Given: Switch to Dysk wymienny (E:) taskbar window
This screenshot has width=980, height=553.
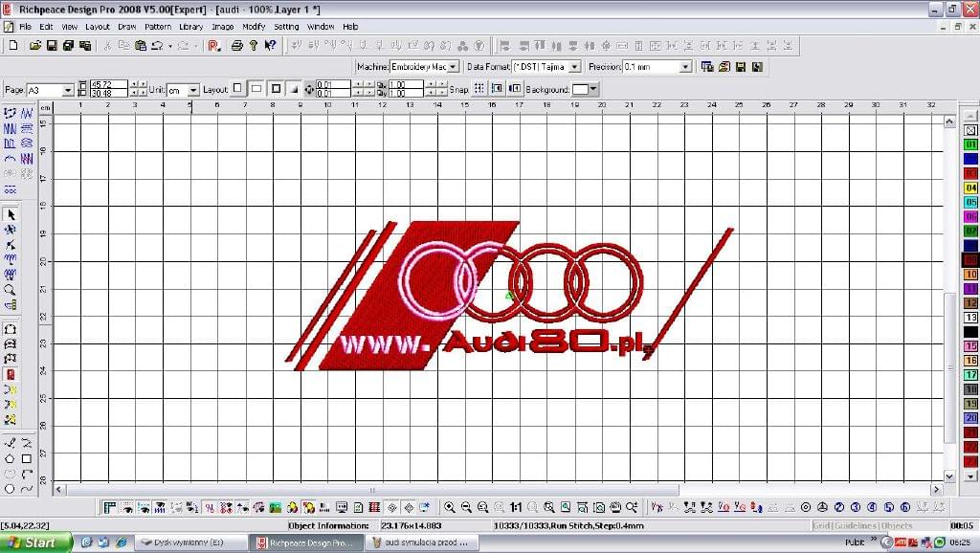Looking at the screenshot, I should pyautogui.click(x=190, y=542).
